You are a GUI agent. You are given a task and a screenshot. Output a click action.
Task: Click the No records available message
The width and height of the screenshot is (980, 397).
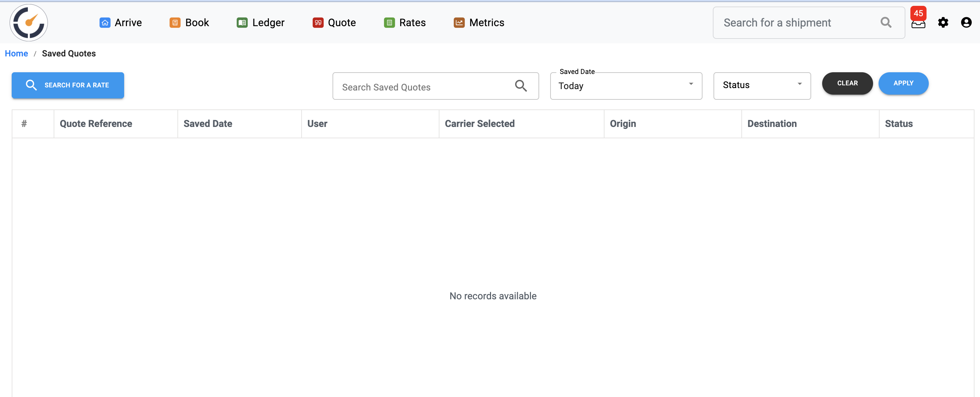[x=493, y=296]
